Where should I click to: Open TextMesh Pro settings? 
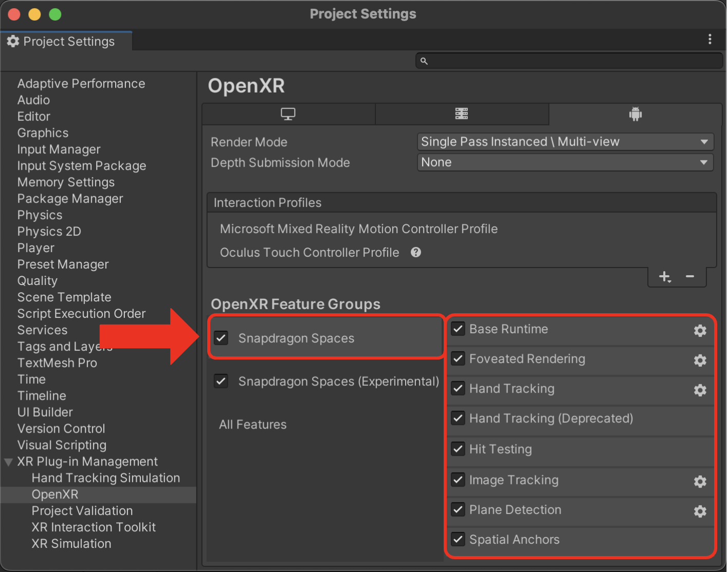(x=57, y=363)
